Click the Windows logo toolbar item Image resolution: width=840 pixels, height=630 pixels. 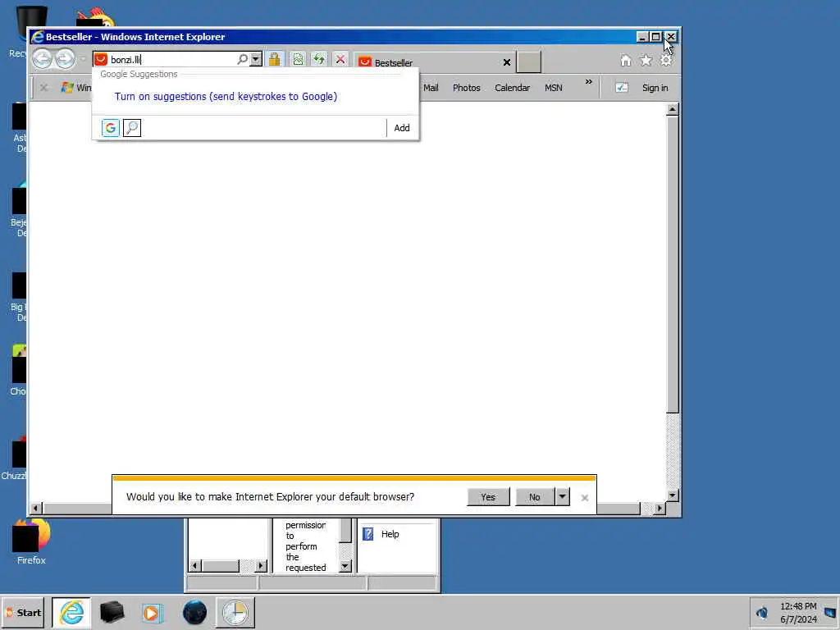[76, 88]
